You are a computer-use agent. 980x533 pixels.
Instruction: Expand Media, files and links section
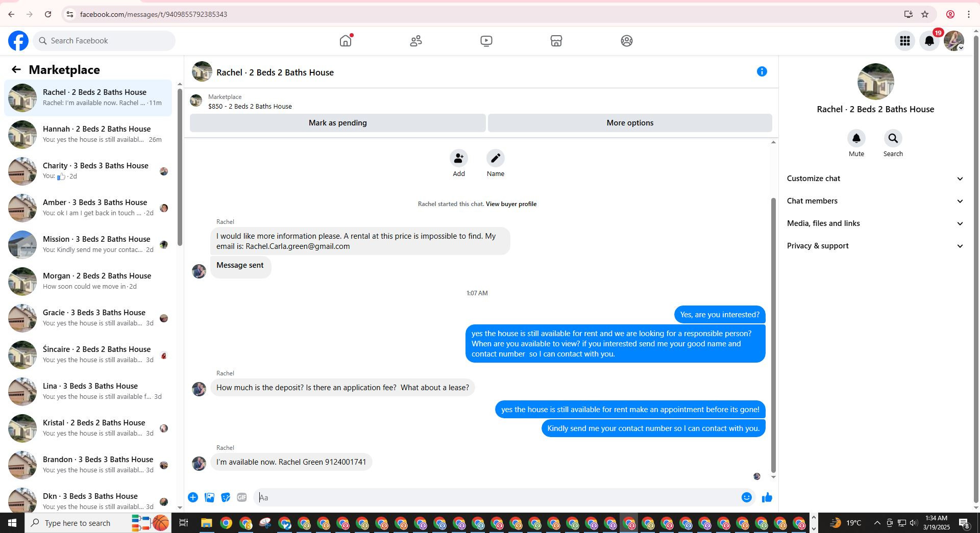tap(875, 223)
